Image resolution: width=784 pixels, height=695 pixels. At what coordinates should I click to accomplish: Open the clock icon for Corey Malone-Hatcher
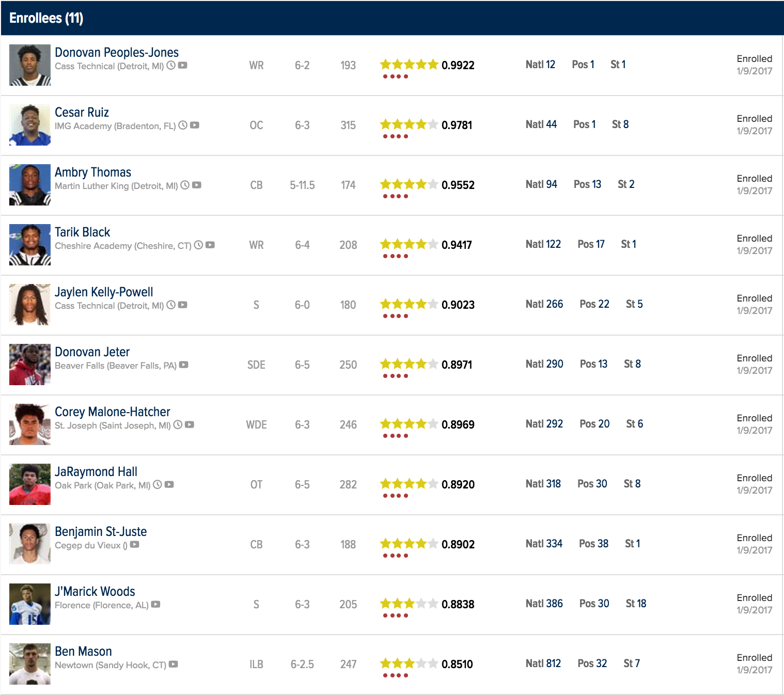(x=178, y=425)
